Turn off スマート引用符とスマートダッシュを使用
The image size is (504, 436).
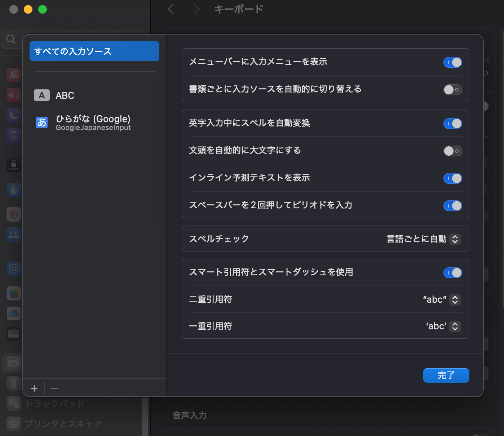pyautogui.click(x=452, y=273)
